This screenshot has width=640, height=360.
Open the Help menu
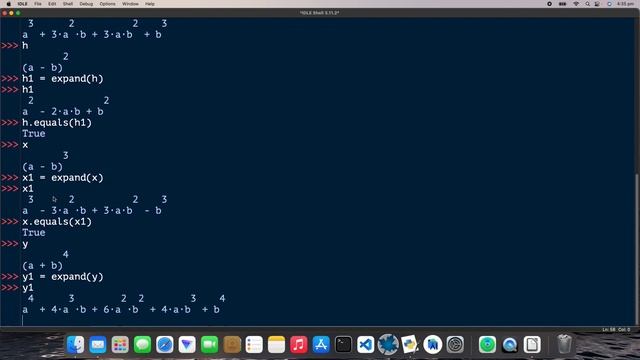click(150, 4)
